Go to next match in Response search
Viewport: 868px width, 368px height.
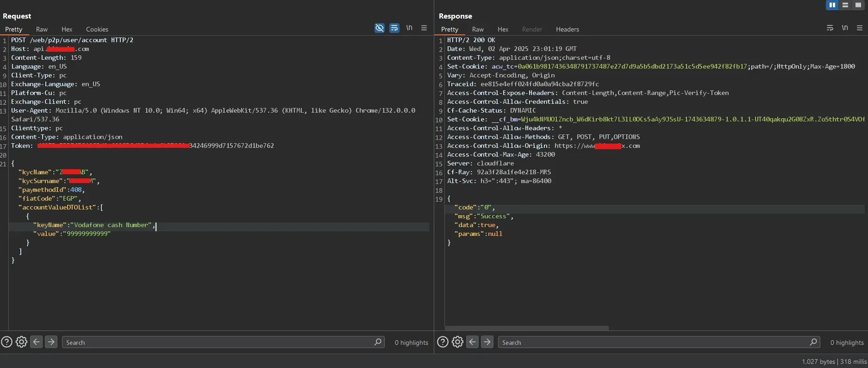[487, 342]
